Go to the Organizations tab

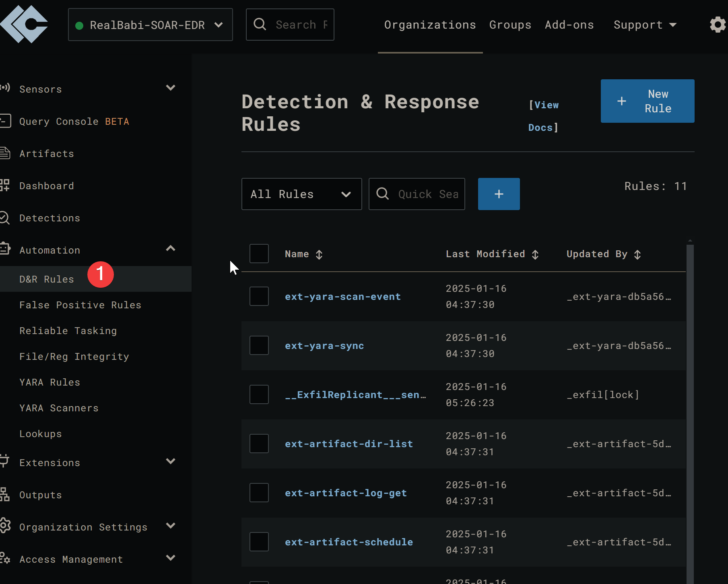(x=430, y=25)
